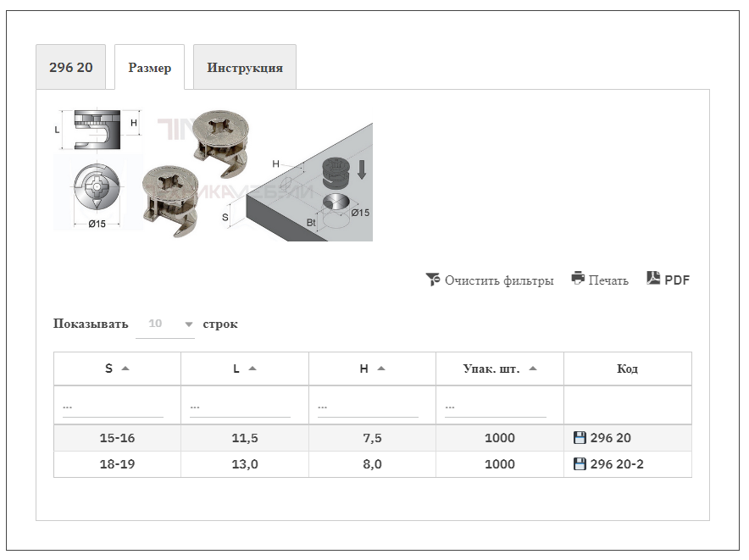Select the 11,5 length cell

click(245, 438)
